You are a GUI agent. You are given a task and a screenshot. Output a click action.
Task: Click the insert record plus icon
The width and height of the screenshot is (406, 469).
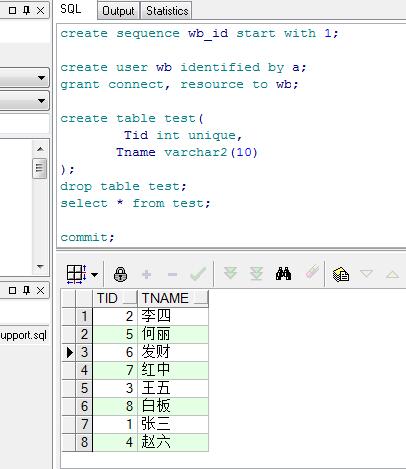tap(146, 275)
